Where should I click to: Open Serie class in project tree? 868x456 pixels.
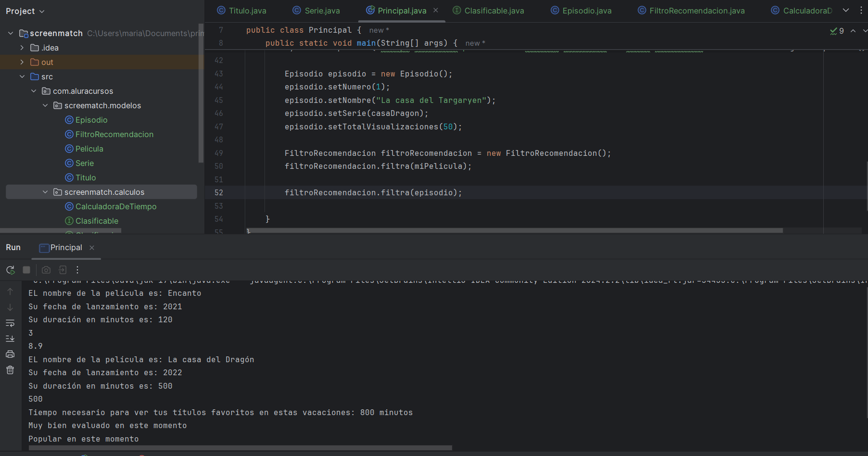point(84,163)
